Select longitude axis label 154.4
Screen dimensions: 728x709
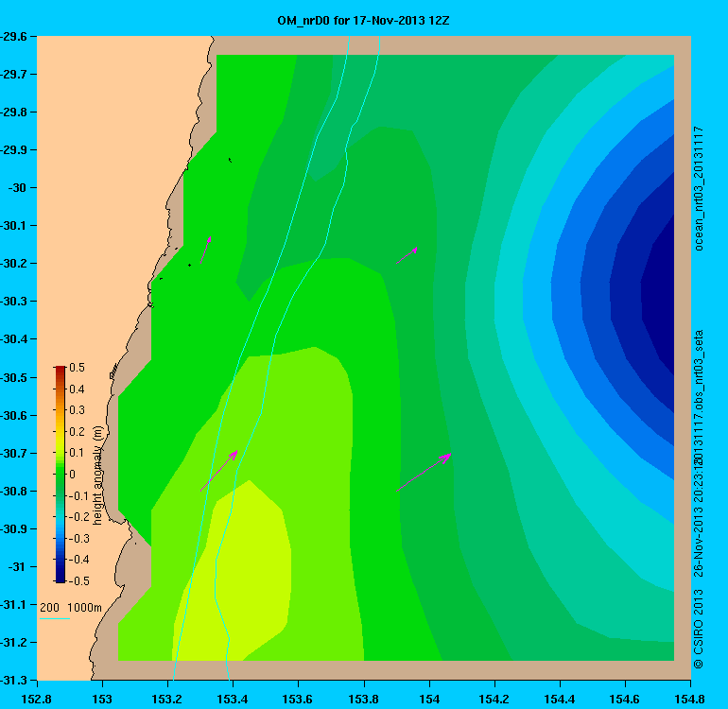[x=560, y=699]
